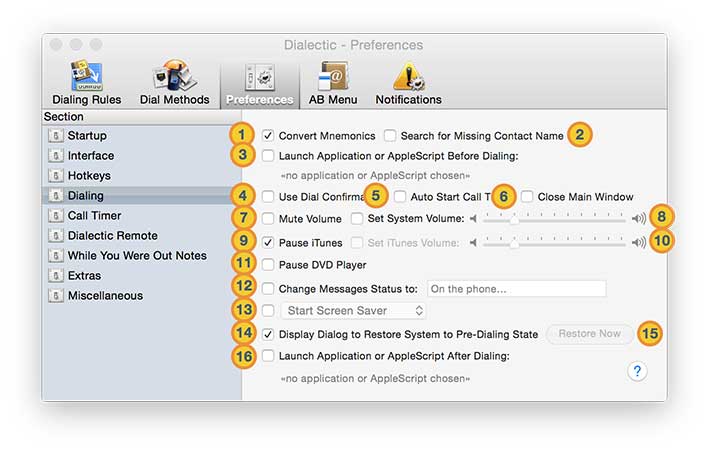Open the Start Screen Saver dropdown

click(354, 311)
